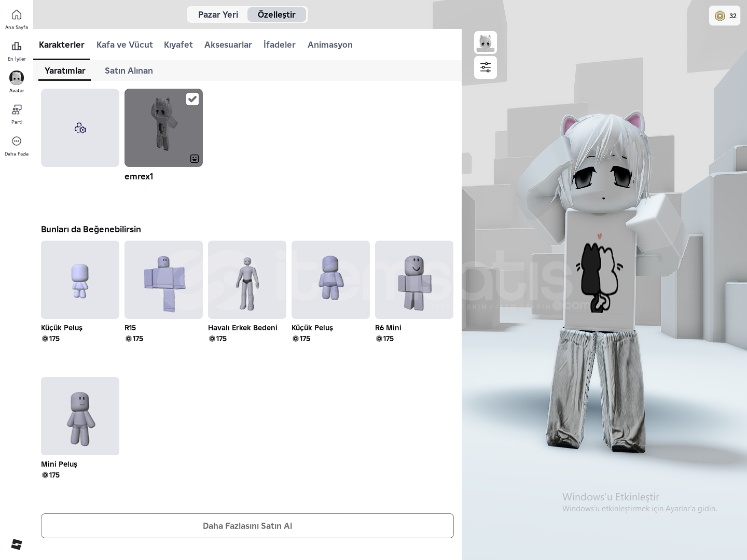
Task: Toggle emrex1 character checkmark
Action: click(x=192, y=99)
